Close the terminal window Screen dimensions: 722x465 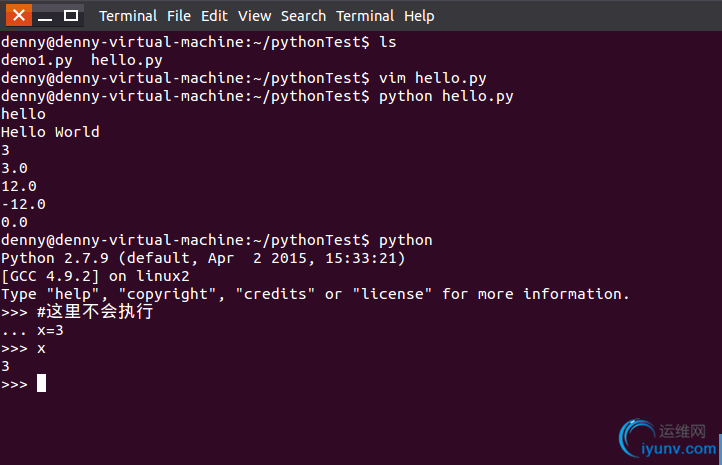[x=19, y=15]
